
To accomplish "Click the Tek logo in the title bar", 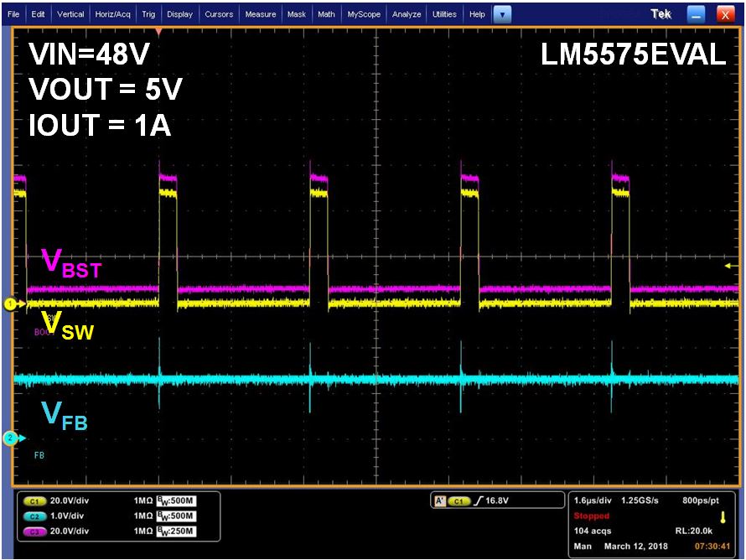I will click(661, 14).
